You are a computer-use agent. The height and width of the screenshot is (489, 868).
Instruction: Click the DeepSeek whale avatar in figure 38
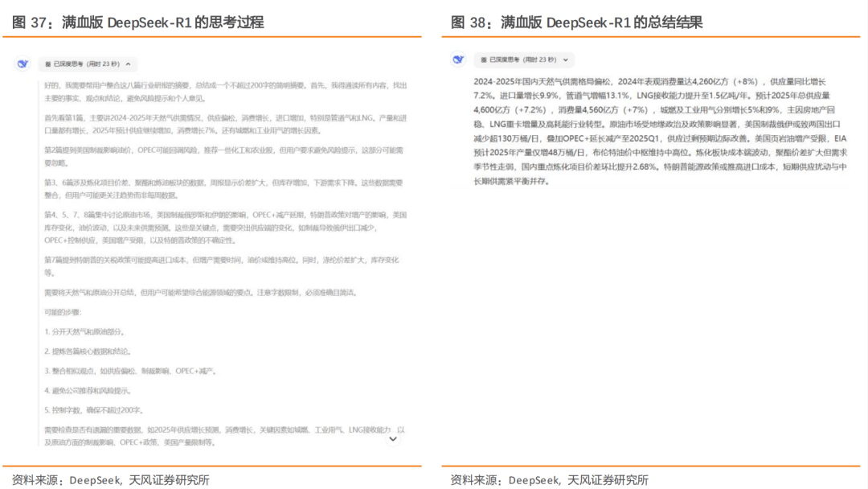[x=458, y=60]
